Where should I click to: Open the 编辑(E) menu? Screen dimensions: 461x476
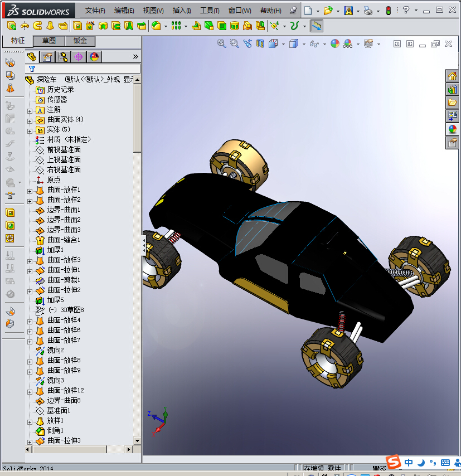pos(124,11)
